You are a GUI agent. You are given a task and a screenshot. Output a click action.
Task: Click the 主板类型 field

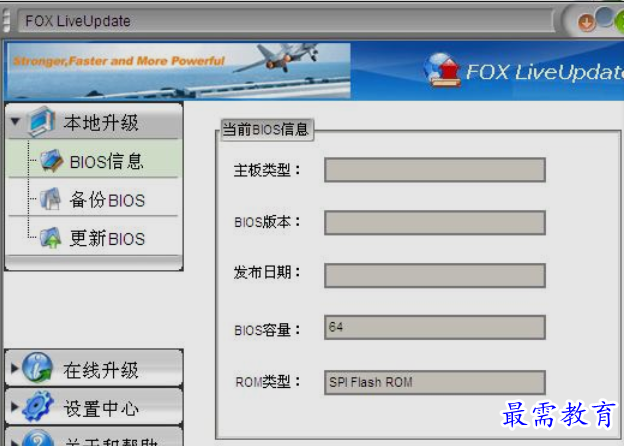[435, 170]
